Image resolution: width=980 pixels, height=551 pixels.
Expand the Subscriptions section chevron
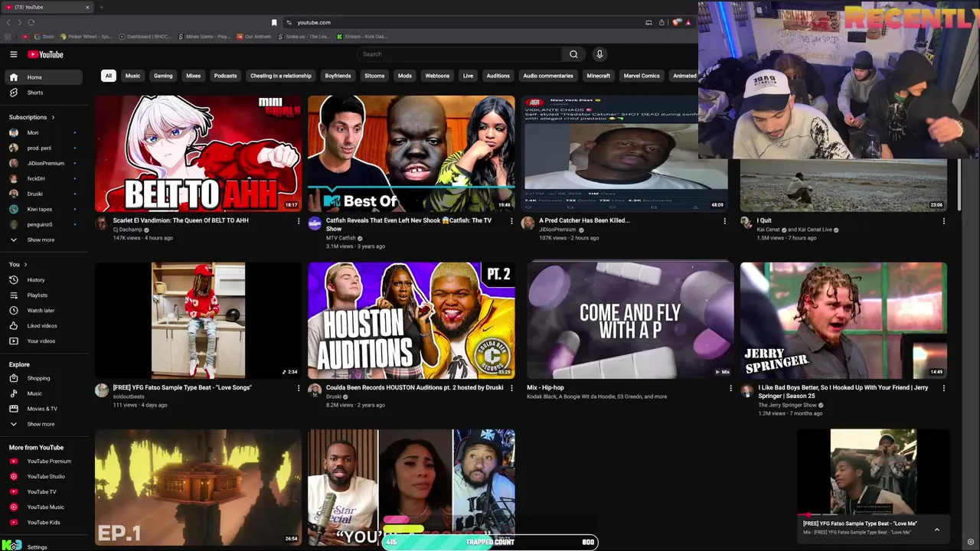(x=53, y=117)
